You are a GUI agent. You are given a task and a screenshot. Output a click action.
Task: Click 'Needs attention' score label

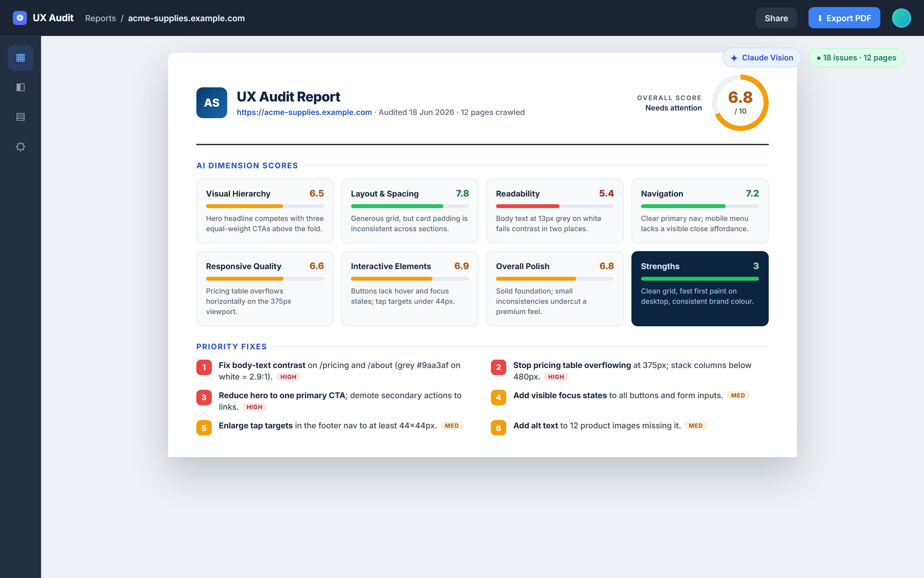pyautogui.click(x=673, y=108)
